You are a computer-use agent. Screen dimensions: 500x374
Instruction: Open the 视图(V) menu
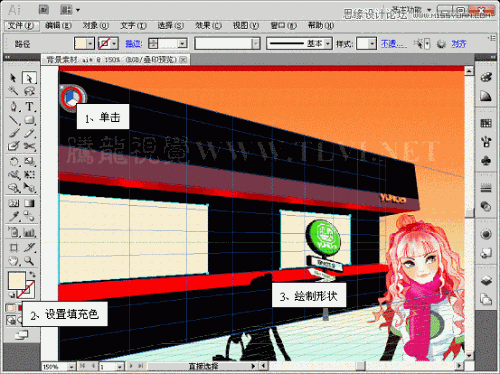pyautogui.click(x=246, y=26)
